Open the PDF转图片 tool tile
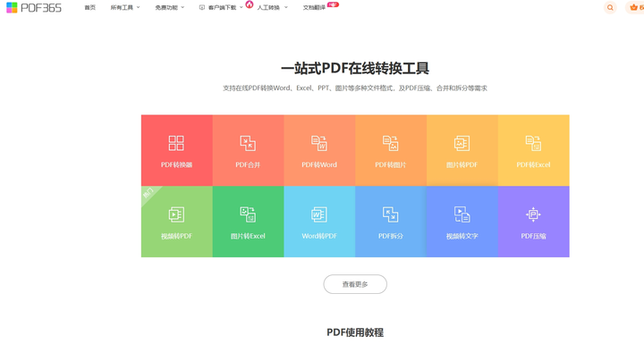The width and height of the screenshot is (644, 344). [x=391, y=150]
